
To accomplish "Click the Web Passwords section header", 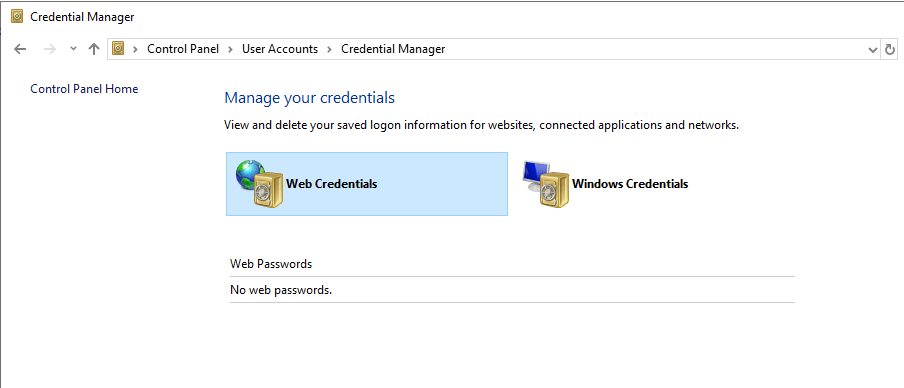I will coord(271,264).
